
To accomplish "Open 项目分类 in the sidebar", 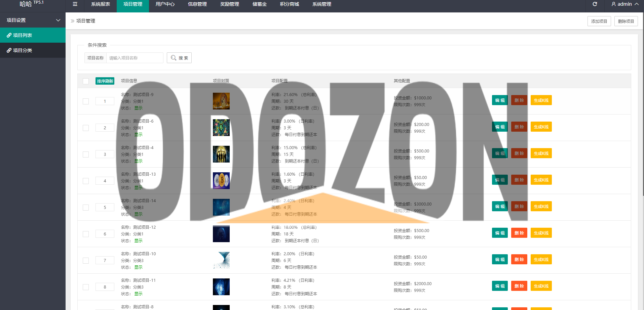I will (33, 50).
